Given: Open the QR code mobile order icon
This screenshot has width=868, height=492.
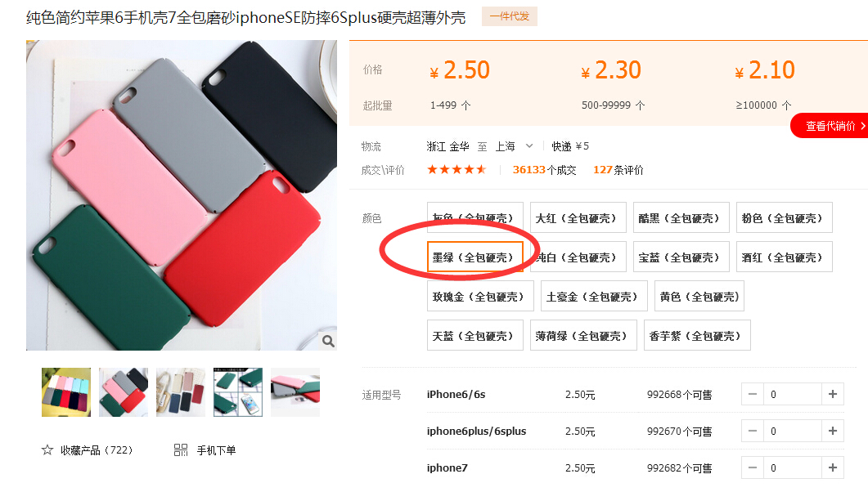Looking at the screenshot, I should tap(181, 450).
